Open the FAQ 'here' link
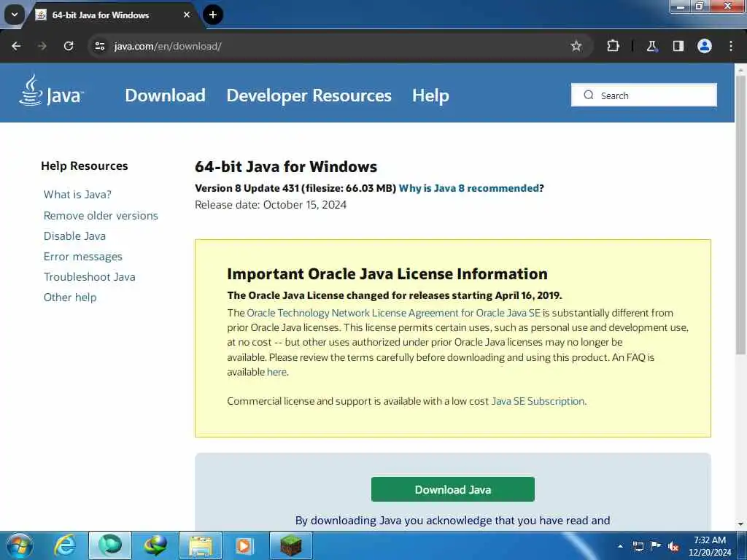747x560 pixels. tap(276, 372)
